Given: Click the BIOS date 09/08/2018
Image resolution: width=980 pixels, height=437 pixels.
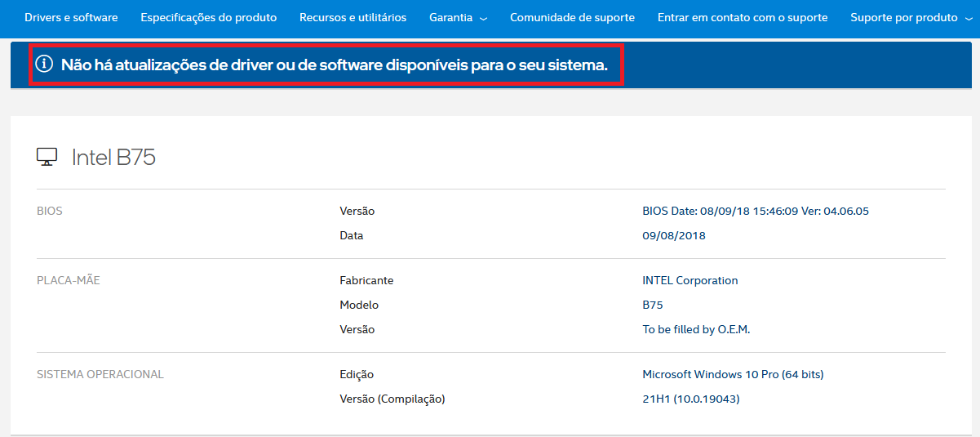Looking at the screenshot, I should pyautogui.click(x=674, y=235).
